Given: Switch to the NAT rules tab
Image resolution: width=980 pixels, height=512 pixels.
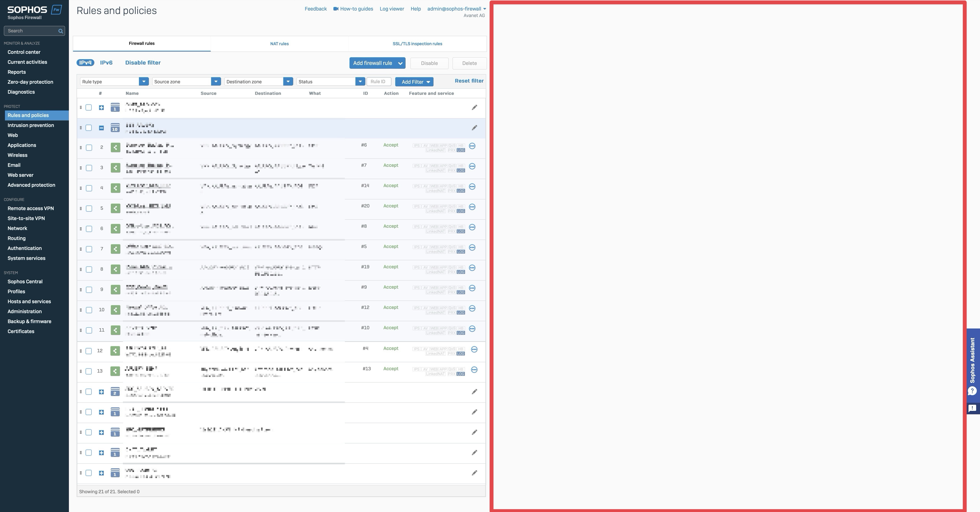Looking at the screenshot, I should coord(279,44).
